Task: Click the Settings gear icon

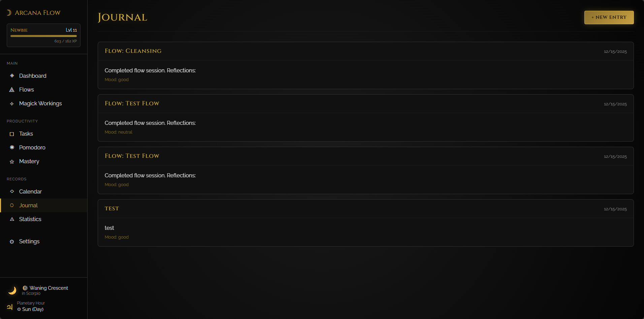Action: point(12,242)
